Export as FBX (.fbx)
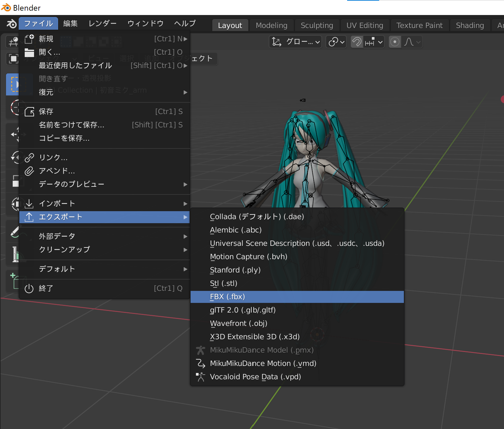The image size is (504, 429). point(297,297)
